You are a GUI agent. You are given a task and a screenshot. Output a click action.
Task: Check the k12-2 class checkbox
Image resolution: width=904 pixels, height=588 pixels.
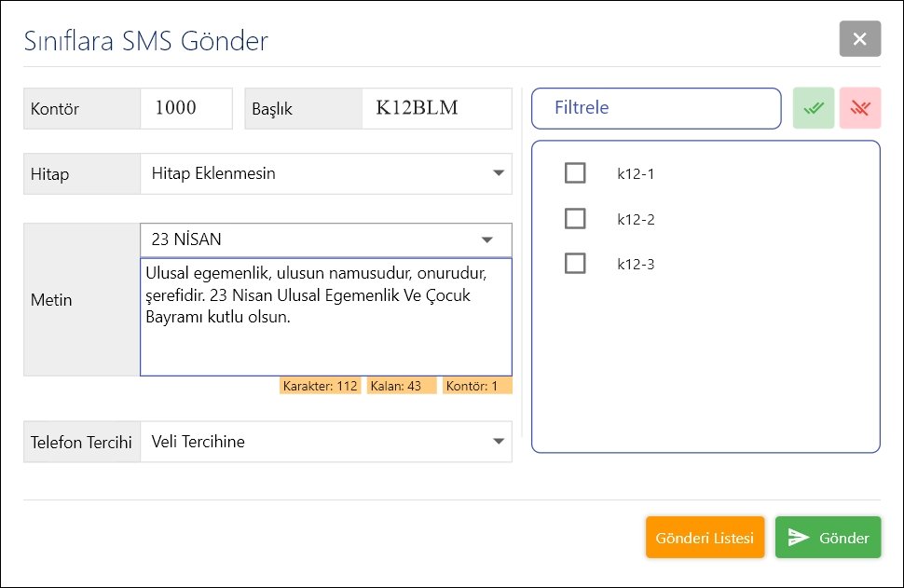click(x=575, y=218)
